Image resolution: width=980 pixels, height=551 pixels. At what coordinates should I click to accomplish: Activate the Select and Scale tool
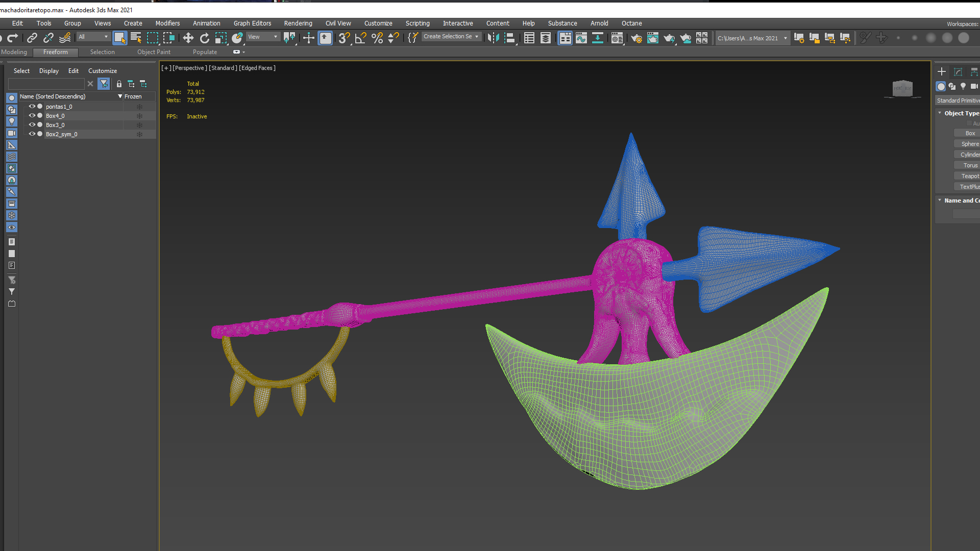pyautogui.click(x=221, y=38)
